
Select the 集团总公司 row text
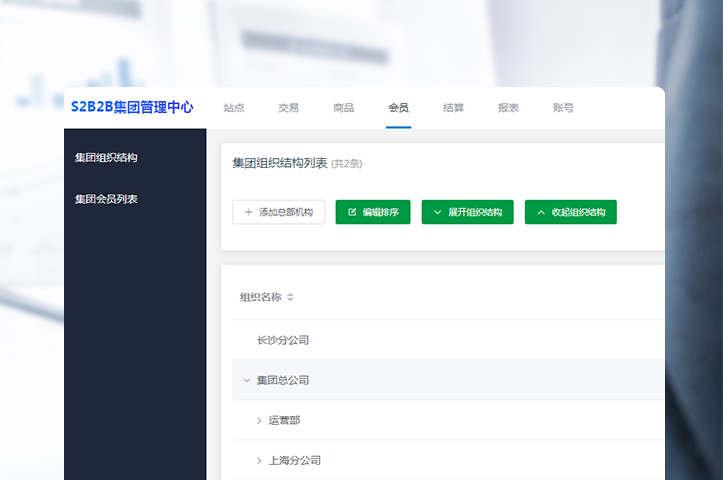[283, 380]
